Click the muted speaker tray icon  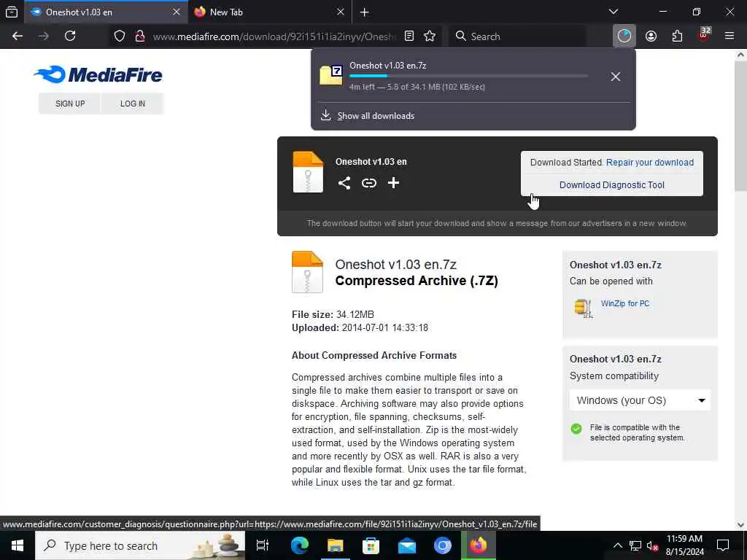(x=651, y=546)
